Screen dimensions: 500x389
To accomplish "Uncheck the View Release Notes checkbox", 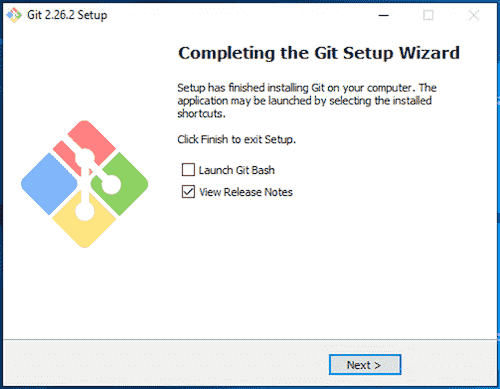I will click(x=188, y=192).
